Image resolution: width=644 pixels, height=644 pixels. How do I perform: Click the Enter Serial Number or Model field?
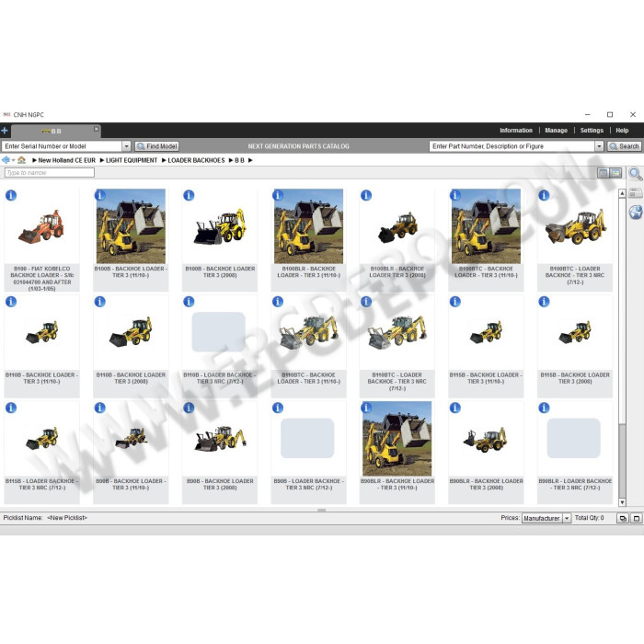(62, 146)
